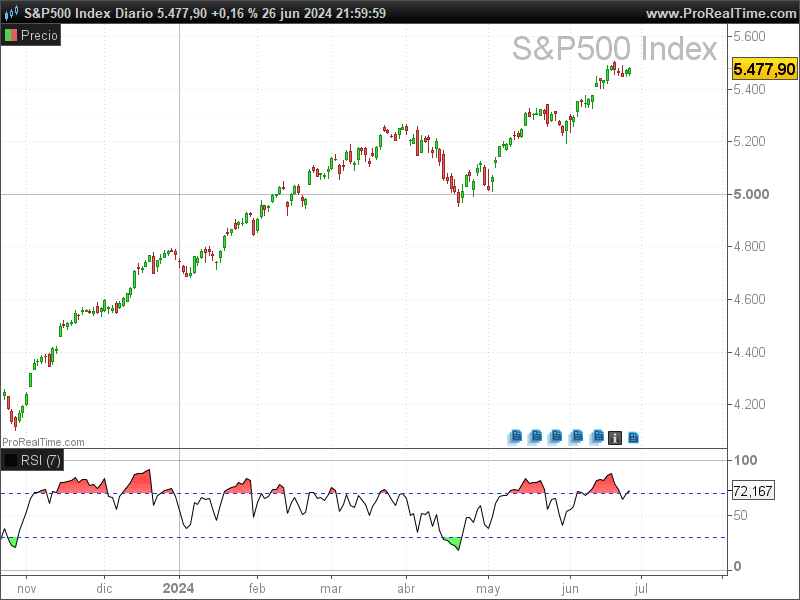This screenshot has height=600, width=800.
Task: Open the Precio panel label
Action: (39, 35)
